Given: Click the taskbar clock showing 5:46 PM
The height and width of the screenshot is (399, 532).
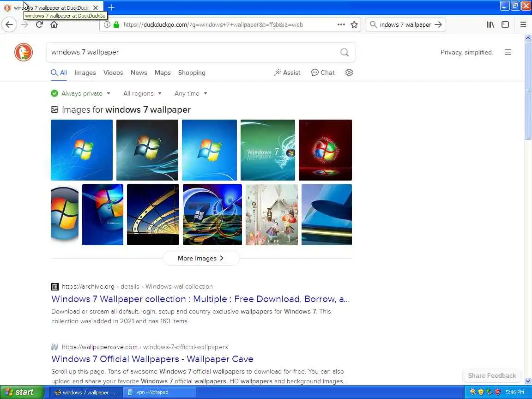Looking at the screenshot, I should point(515,392).
